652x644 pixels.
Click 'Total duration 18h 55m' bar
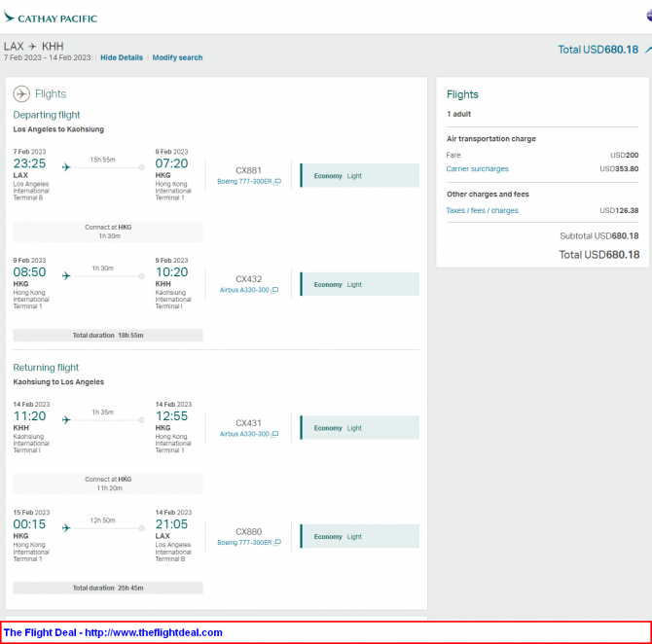[x=108, y=335]
